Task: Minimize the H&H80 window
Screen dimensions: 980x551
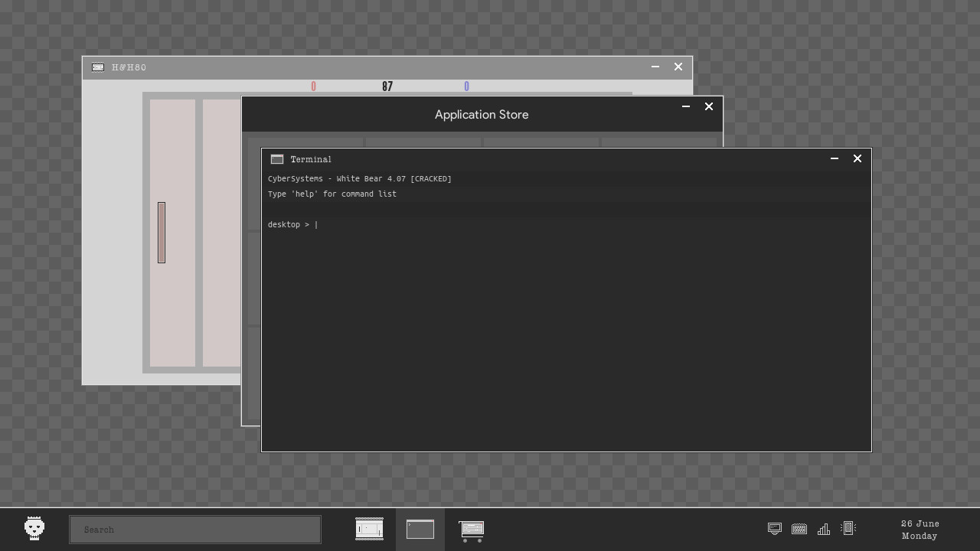Action: (x=655, y=67)
